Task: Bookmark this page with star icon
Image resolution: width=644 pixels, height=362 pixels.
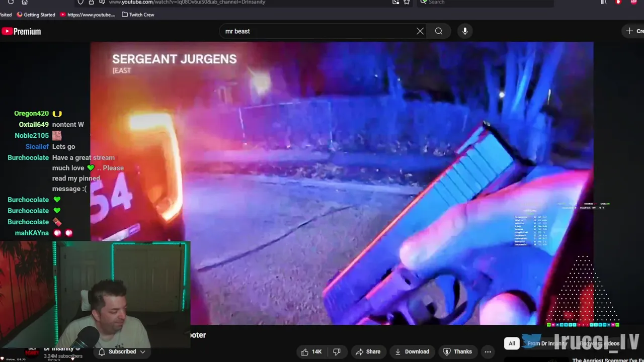Action: 407,2
